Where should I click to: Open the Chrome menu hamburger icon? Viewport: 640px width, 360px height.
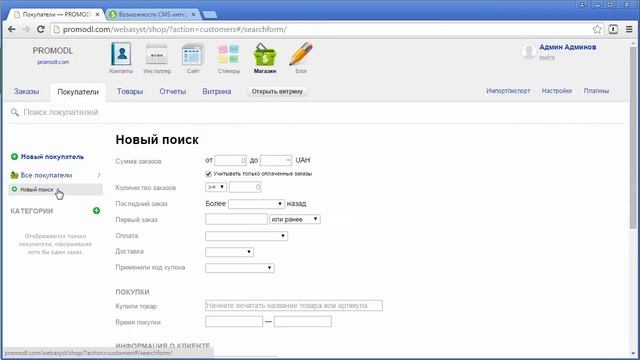tap(629, 29)
